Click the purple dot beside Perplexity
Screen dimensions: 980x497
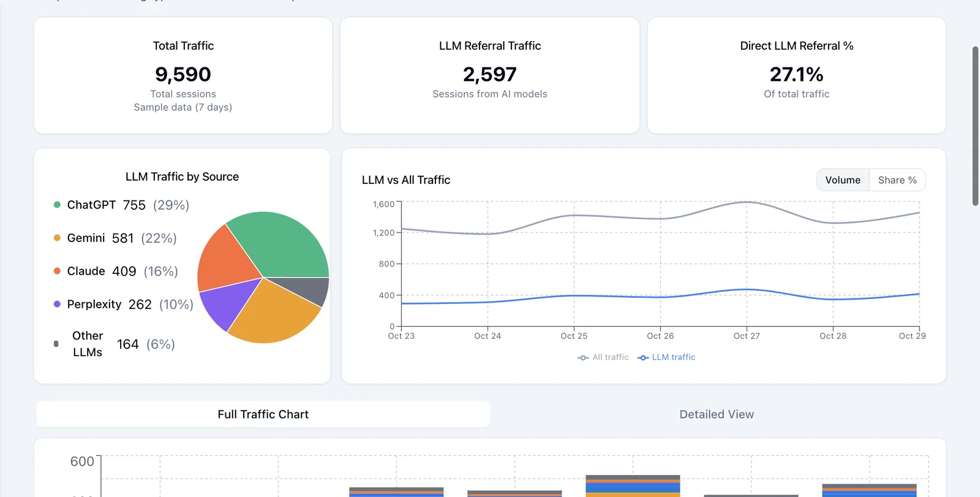click(x=57, y=304)
